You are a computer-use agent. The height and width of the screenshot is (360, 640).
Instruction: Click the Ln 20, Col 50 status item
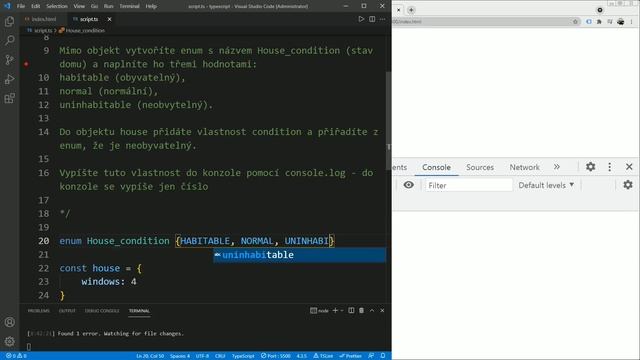click(150, 356)
